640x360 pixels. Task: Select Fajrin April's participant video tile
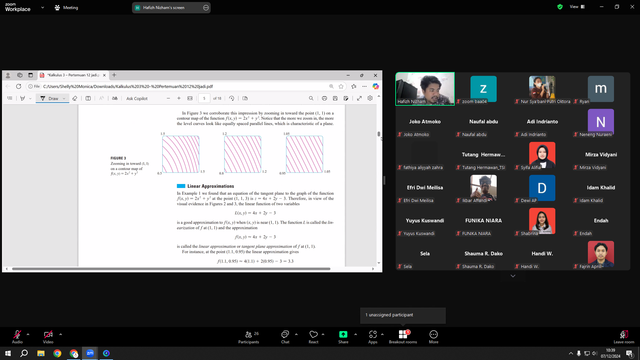[601, 254]
